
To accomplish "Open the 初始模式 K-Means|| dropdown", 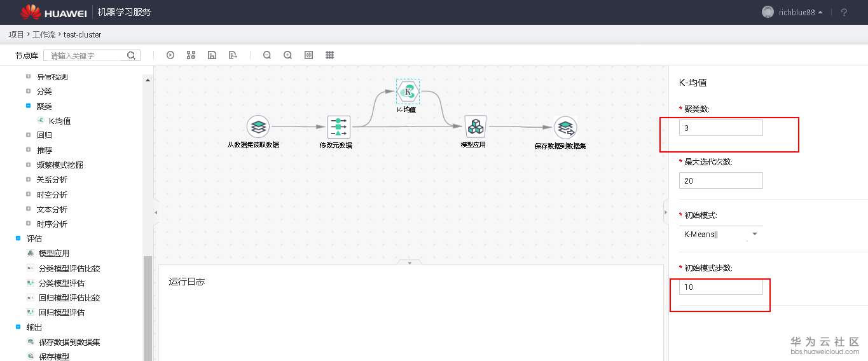I will pyautogui.click(x=720, y=234).
